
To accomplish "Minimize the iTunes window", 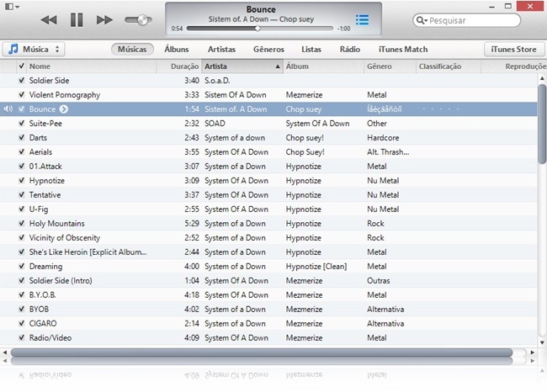I will tap(492, 7).
